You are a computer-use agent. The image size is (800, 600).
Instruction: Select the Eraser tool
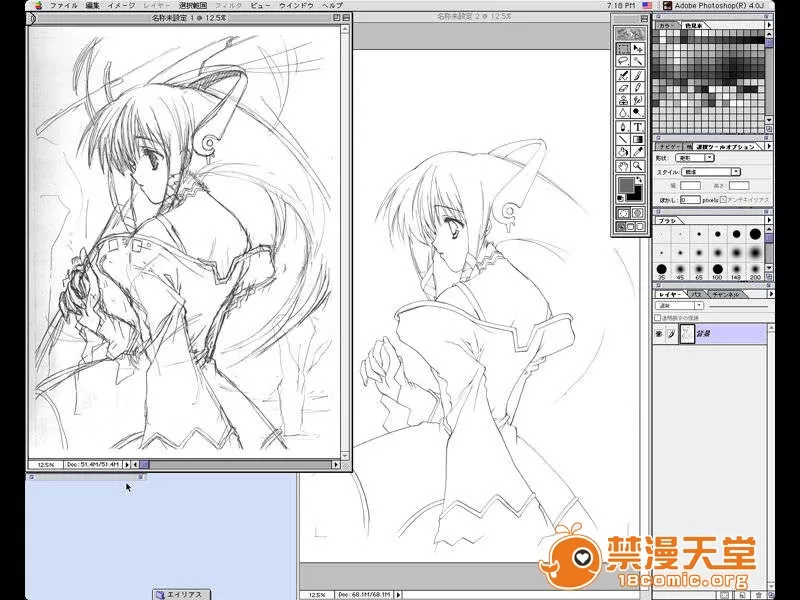(x=623, y=87)
